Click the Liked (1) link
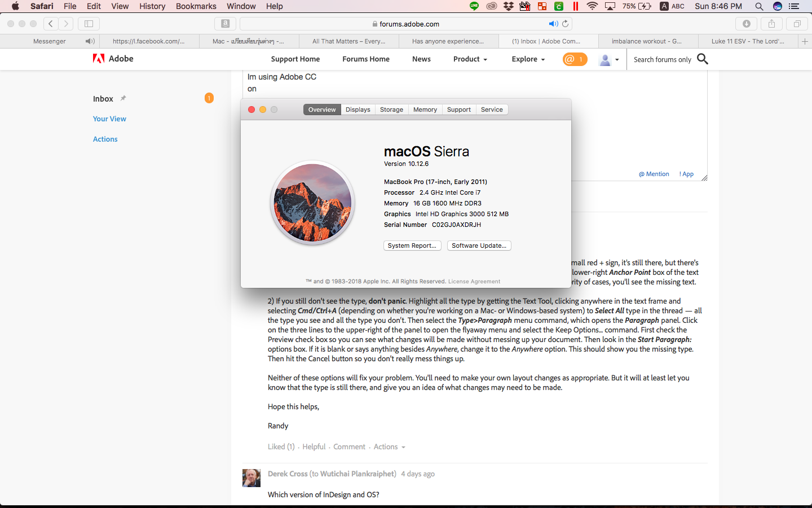Viewport: 812px width, 508px height. point(281,446)
